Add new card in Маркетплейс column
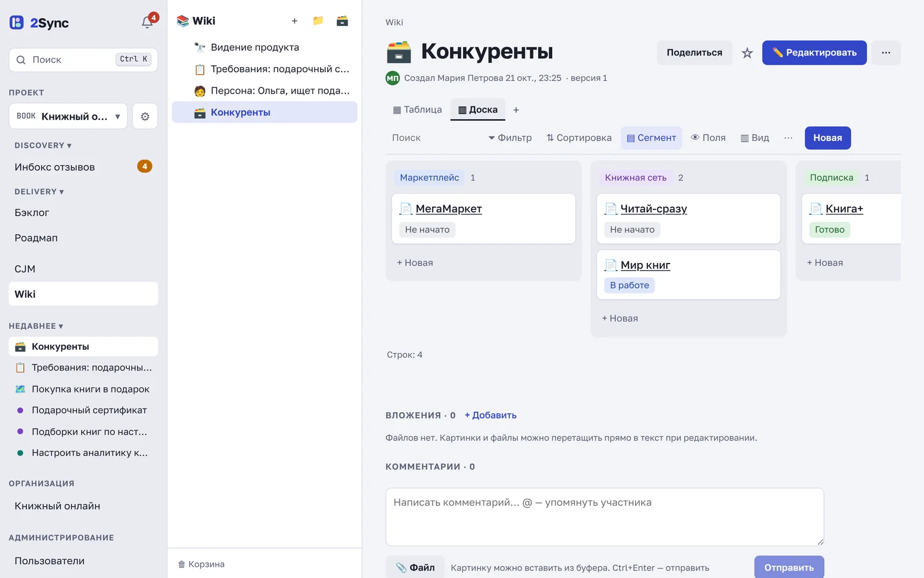Screen dimensions: 924x578 415,262
